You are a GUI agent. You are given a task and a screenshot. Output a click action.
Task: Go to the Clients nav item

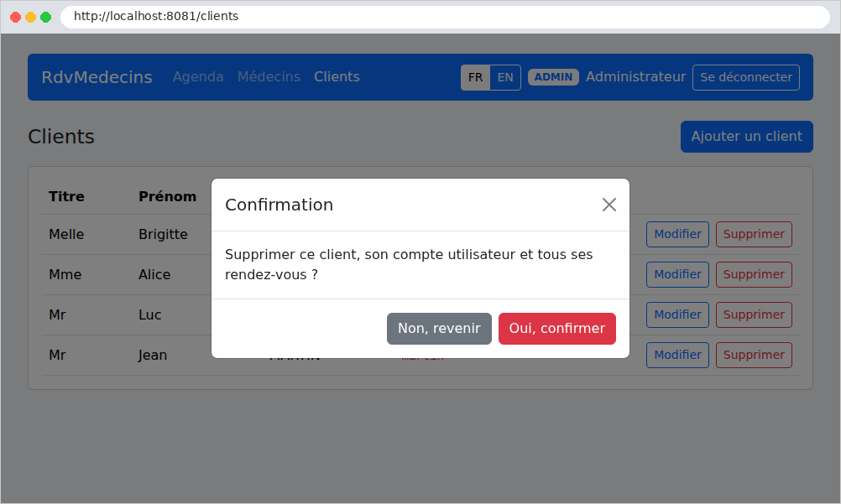click(337, 76)
